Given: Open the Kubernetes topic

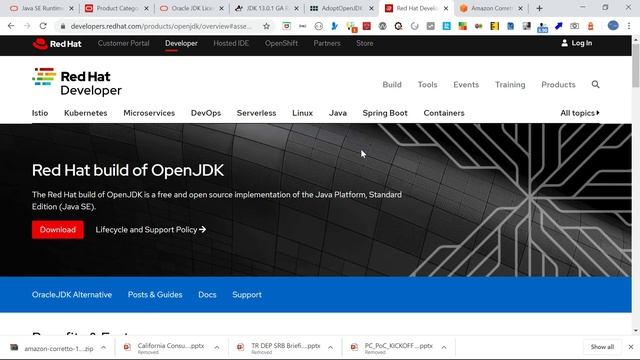Looking at the screenshot, I should coord(86,113).
